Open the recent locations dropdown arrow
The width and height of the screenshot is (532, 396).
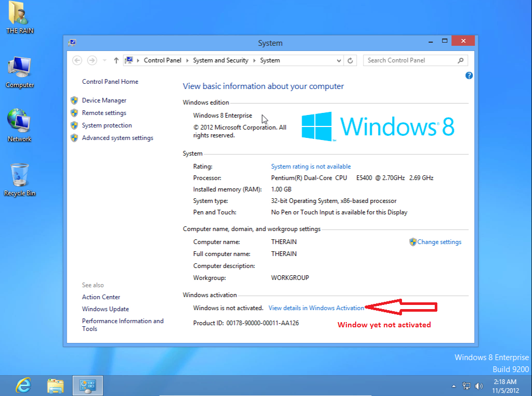point(105,60)
